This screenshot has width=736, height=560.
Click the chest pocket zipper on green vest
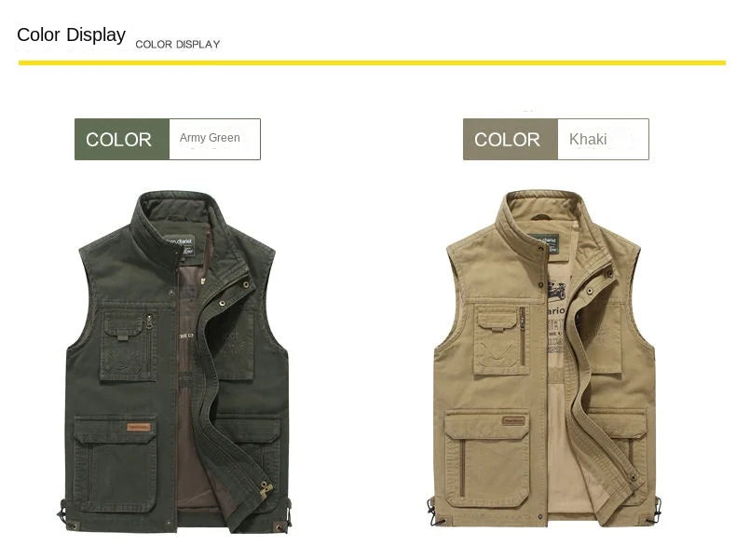[x=150, y=343]
